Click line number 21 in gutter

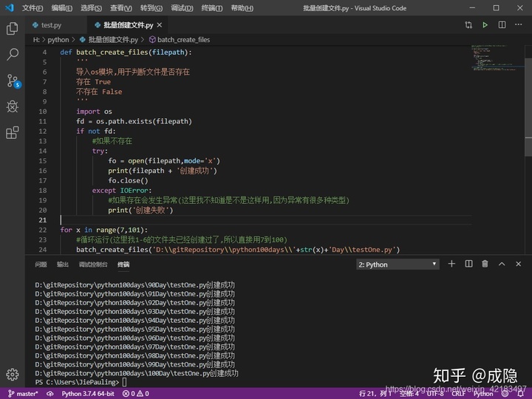point(43,220)
